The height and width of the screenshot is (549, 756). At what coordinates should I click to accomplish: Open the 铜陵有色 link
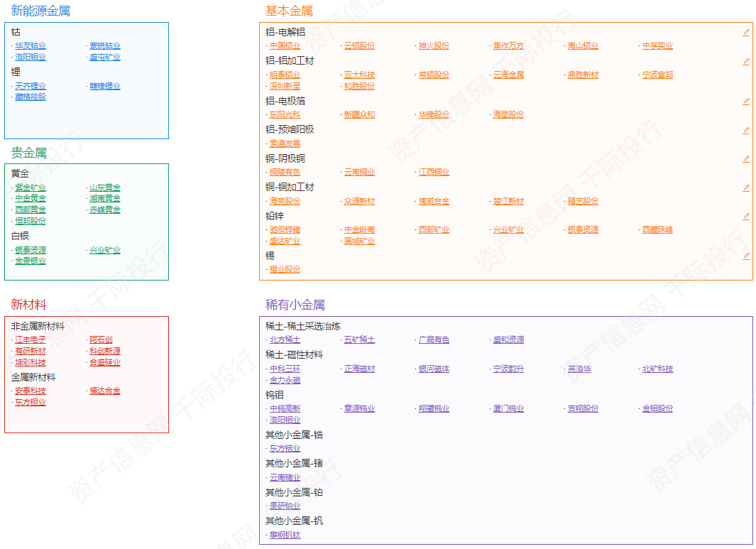(285, 172)
